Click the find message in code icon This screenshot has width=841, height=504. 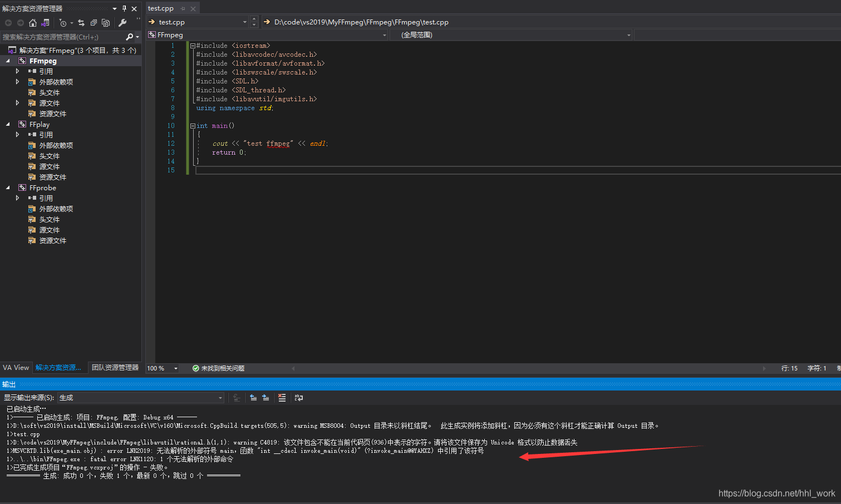pyautogui.click(x=237, y=398)
